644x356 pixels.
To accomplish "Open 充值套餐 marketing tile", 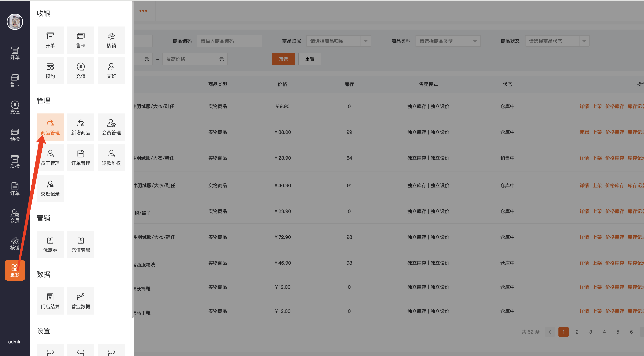I will pyautogui.click(x=80, y=244).
